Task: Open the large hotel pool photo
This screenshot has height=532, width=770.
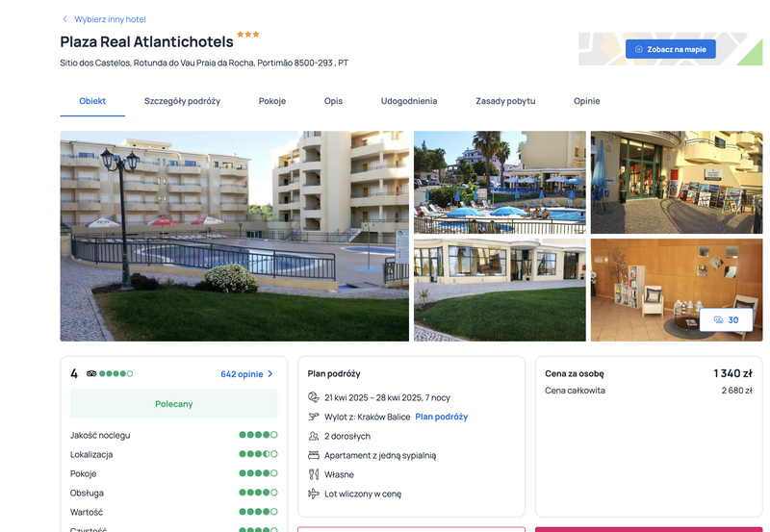Action: click(x=234, y=236)
